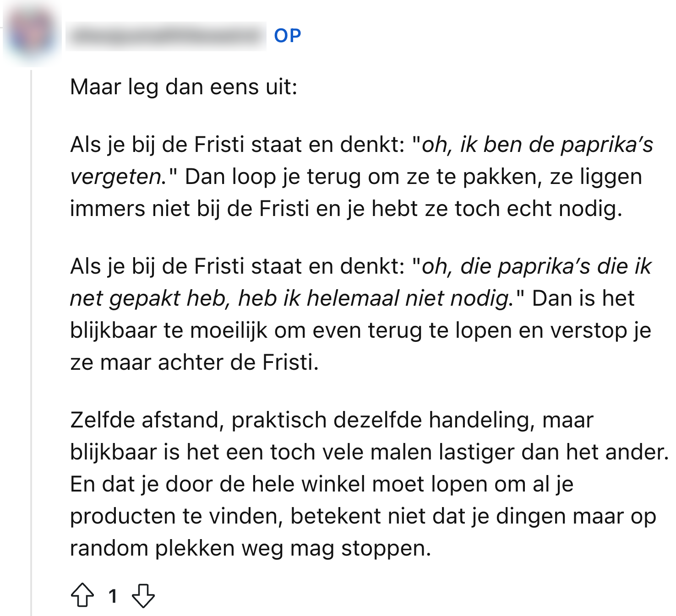
Task: Click the italic word 'vergeten'
Action: coord(115,177)
